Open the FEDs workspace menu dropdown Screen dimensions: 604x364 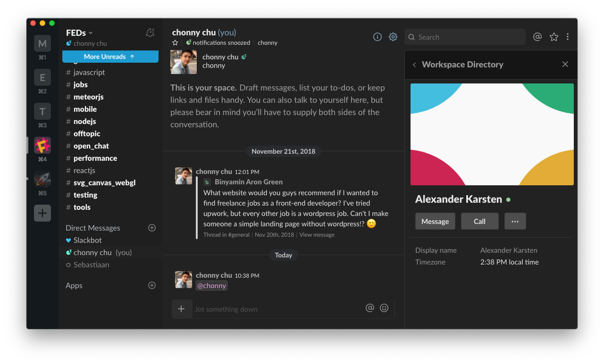(79, 33)
